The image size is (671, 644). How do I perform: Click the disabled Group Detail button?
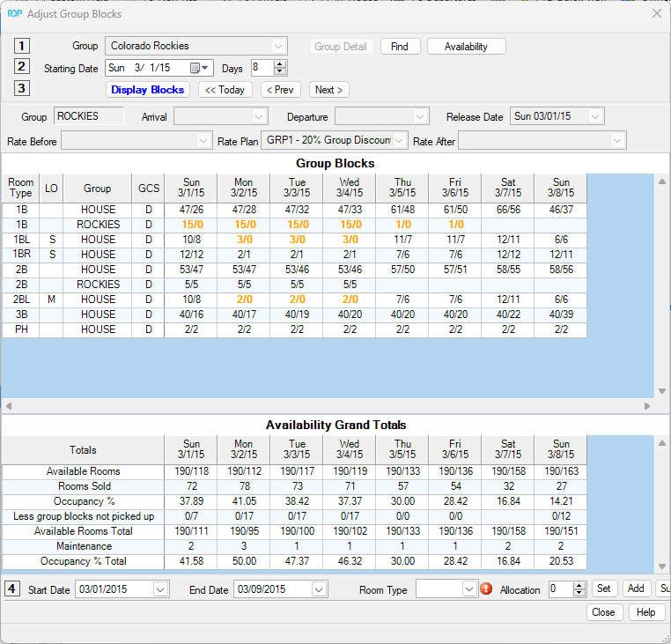[x=341, y=47]
